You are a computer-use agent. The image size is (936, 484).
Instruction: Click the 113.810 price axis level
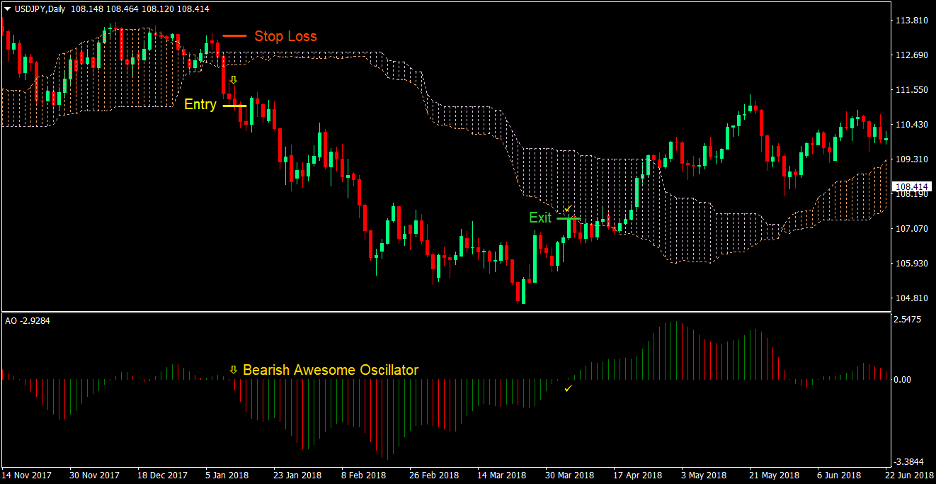[x=910, y=20]
